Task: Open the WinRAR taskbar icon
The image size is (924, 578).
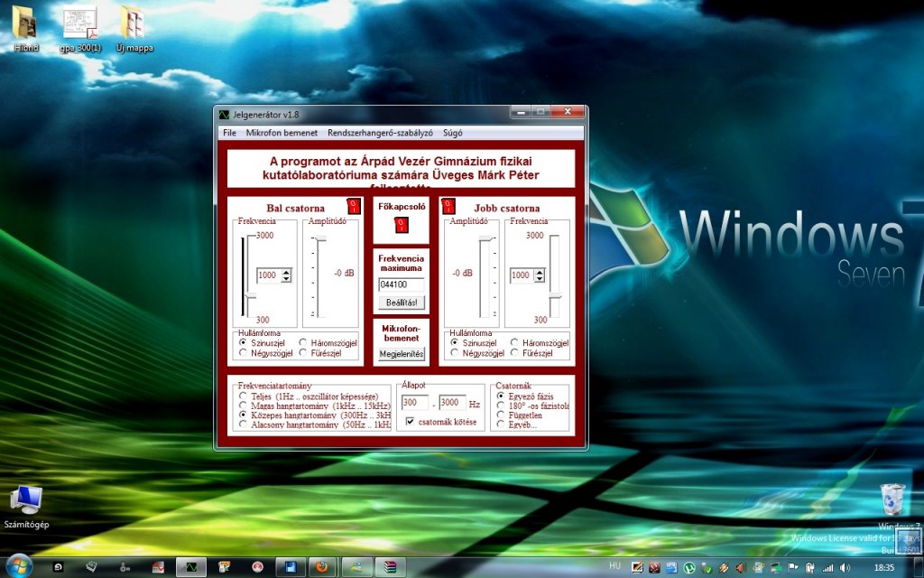Action: coord(390,567)
